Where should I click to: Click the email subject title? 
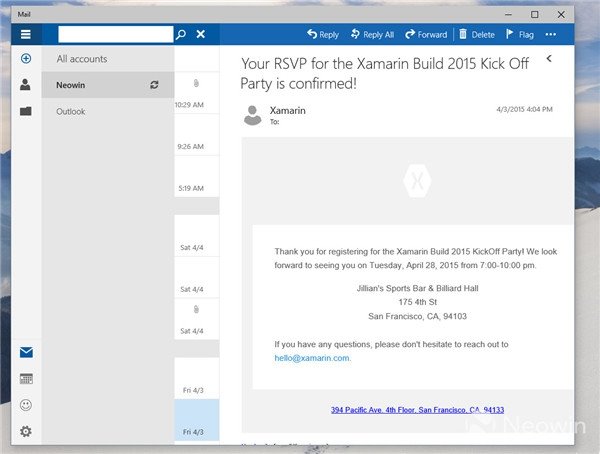tap(385, 73)
